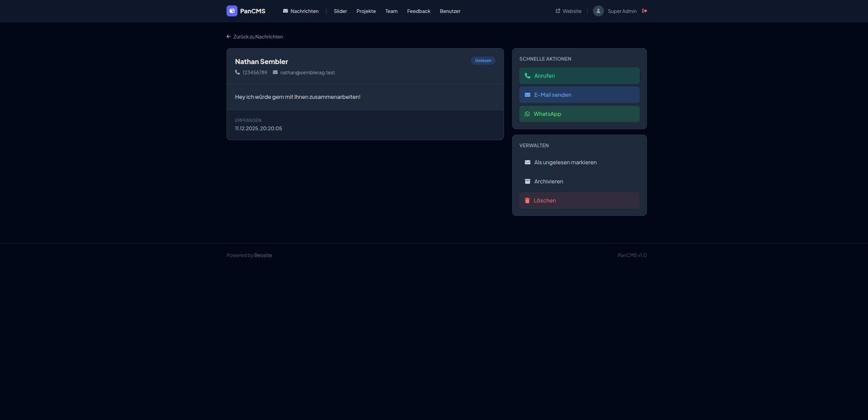868x420 pixels.
Task: Click the PanCMS logo icon
Action: click(232, 11)
